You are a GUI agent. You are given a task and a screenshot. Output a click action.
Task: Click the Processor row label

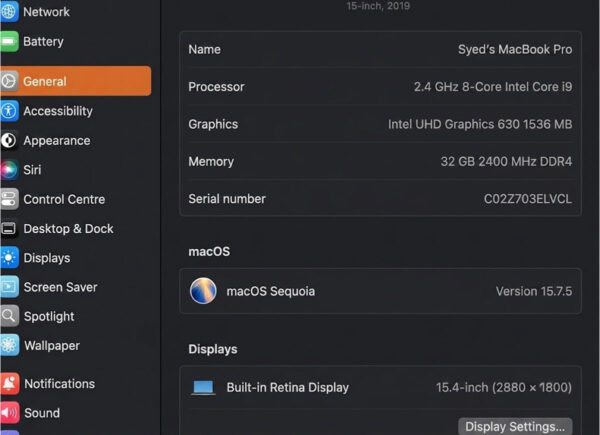(x=216, y=87)
